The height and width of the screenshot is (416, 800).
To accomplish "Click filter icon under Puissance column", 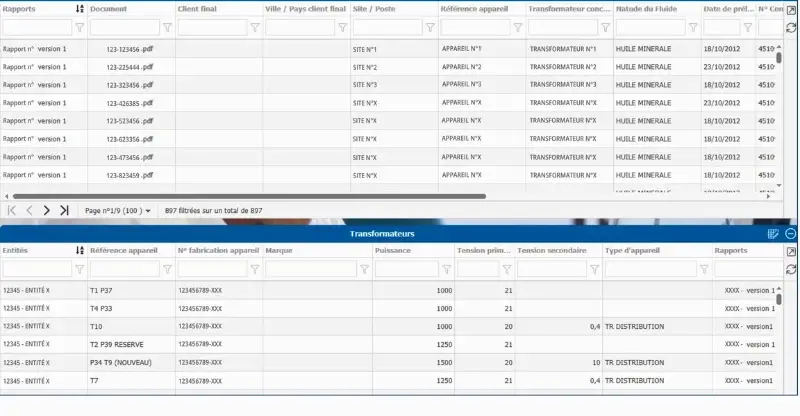I will 446,269.
